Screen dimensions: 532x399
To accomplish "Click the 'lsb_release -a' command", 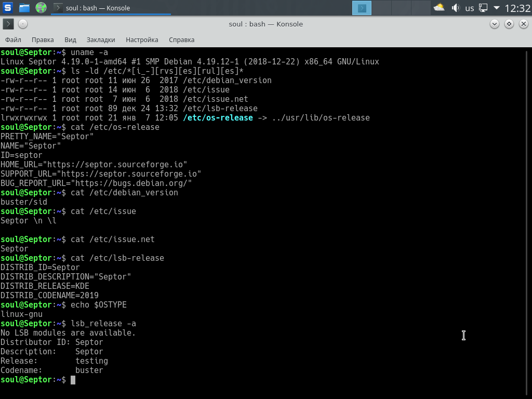I will [x=103, y=323].
